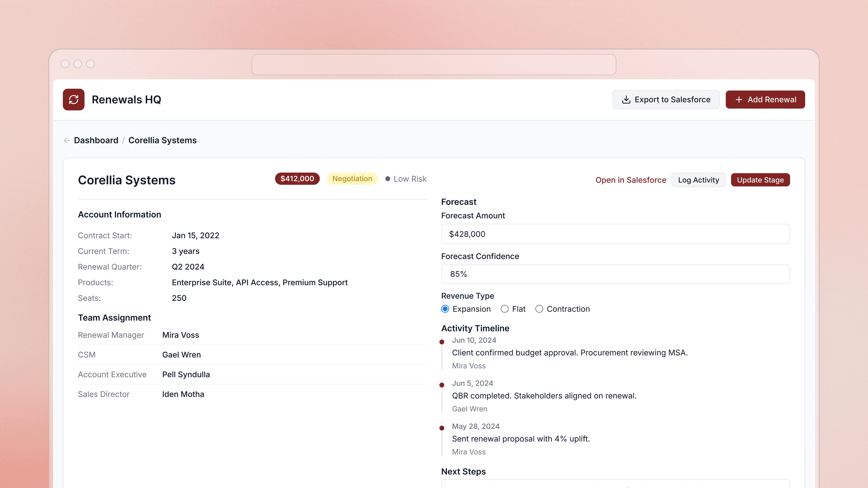Screen dimensions: 868x488
Task: Select the Jun 10, 2024 timeline marker
Action: pos(442,342)
